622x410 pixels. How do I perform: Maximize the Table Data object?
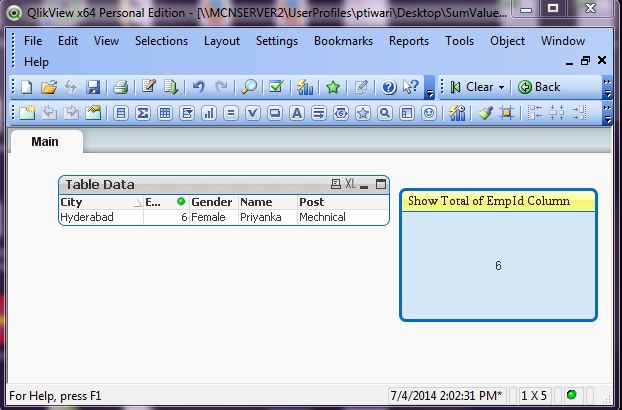(x=381, y=184)
